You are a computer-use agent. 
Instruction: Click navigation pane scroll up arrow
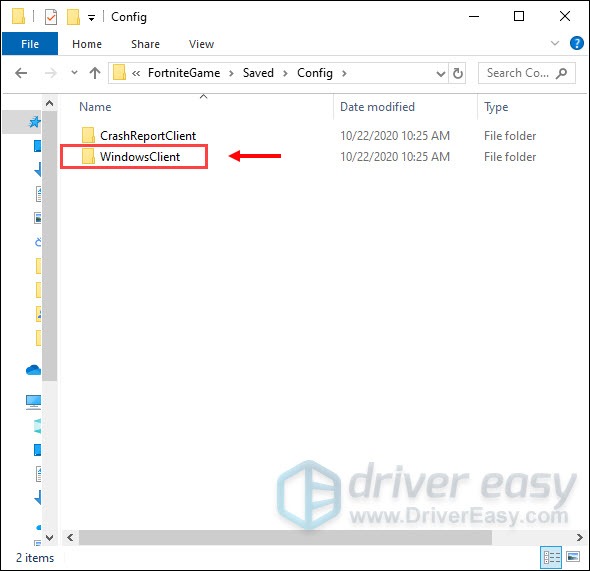pyautogui.click(x=50, y=103)
